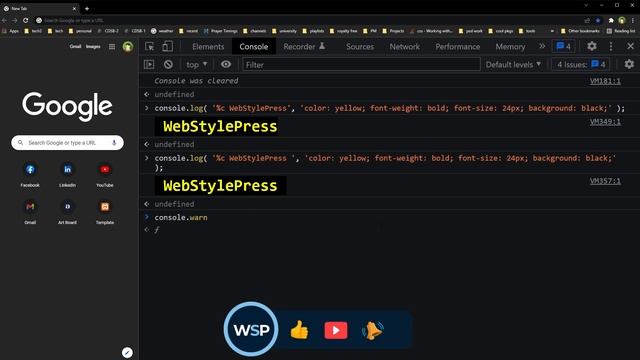
Task: Click the console.warn input line
Action: [x=181, y=218]
